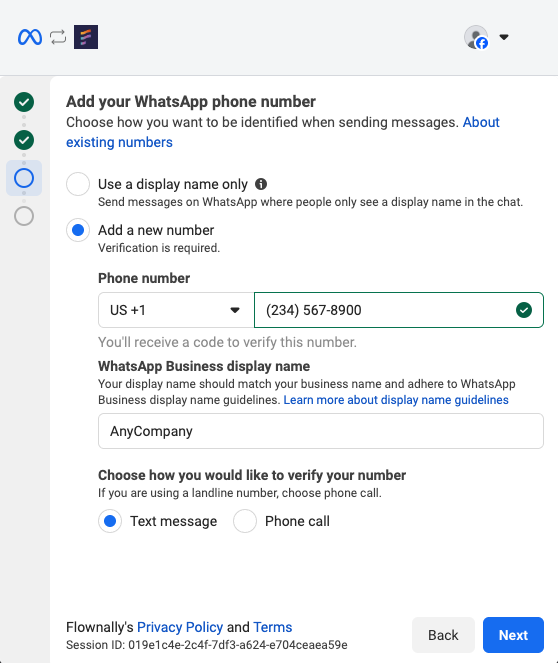Image resolution: width=558 pixels, height=663 pixels.
Task: Click the Next button
Action: 513,635
